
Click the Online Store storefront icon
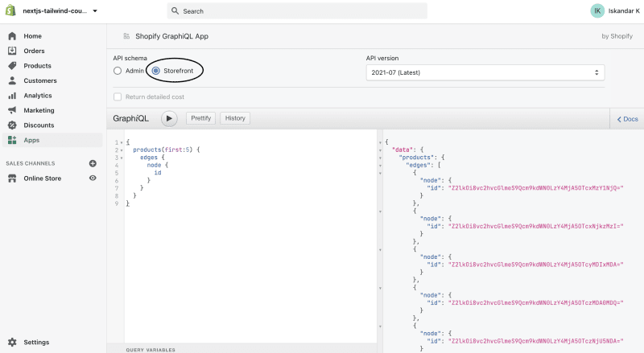pyautogui.click(x=12, y=179)
